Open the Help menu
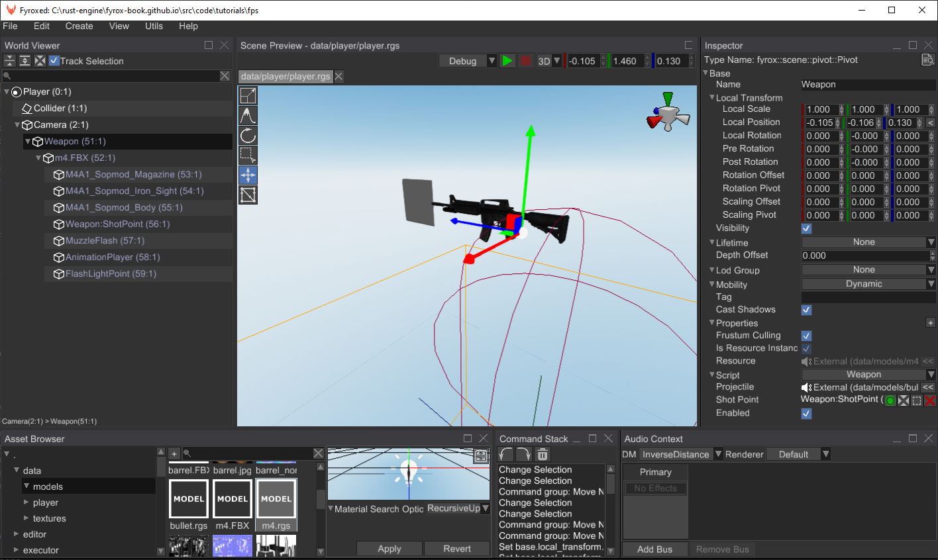This screenshot has width=938, height=560. coord(188,26)
